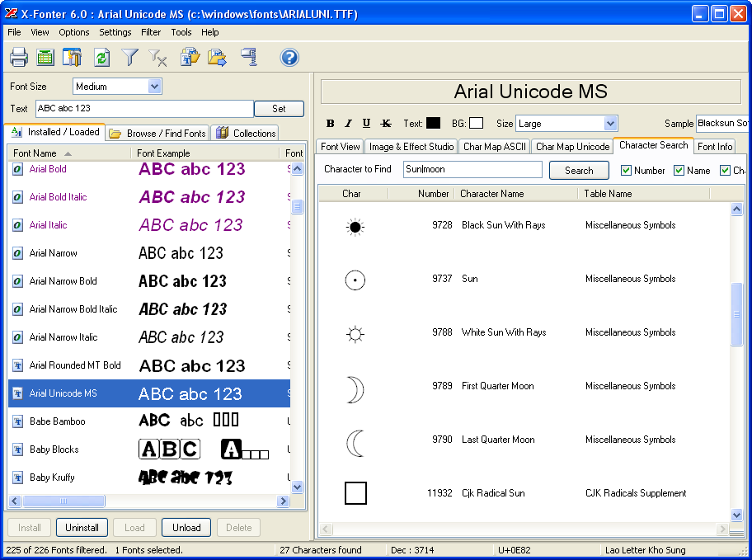Click the Character Name column header
Image resolution: width=752 pixels, height=560 pixels.
coord(516,193)
